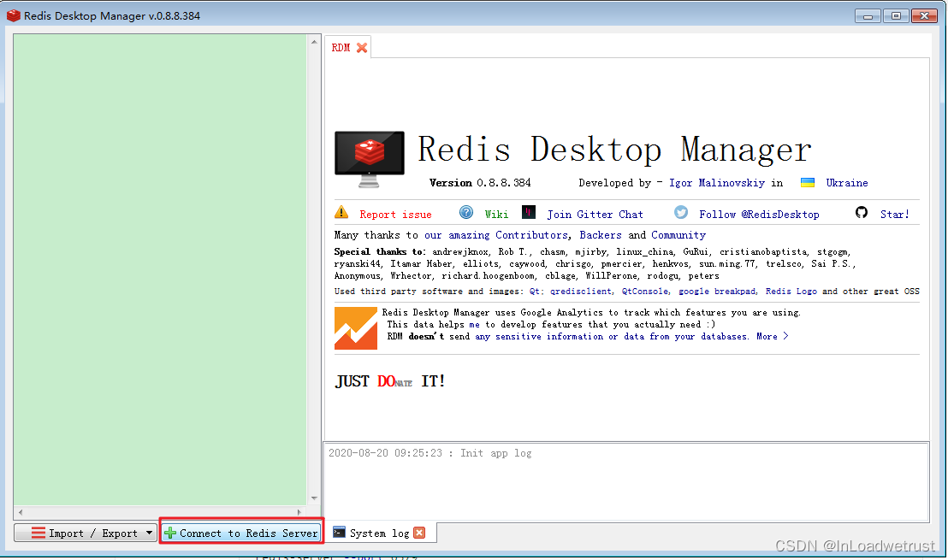Open the google breakpad link
This screenshot has width=948, height=560.
717,292
